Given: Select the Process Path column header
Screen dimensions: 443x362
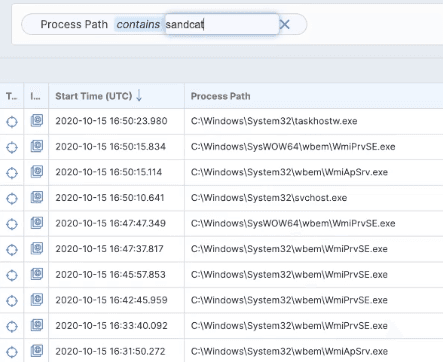Looking at the screenshot, I should click(x=220, y=96).
